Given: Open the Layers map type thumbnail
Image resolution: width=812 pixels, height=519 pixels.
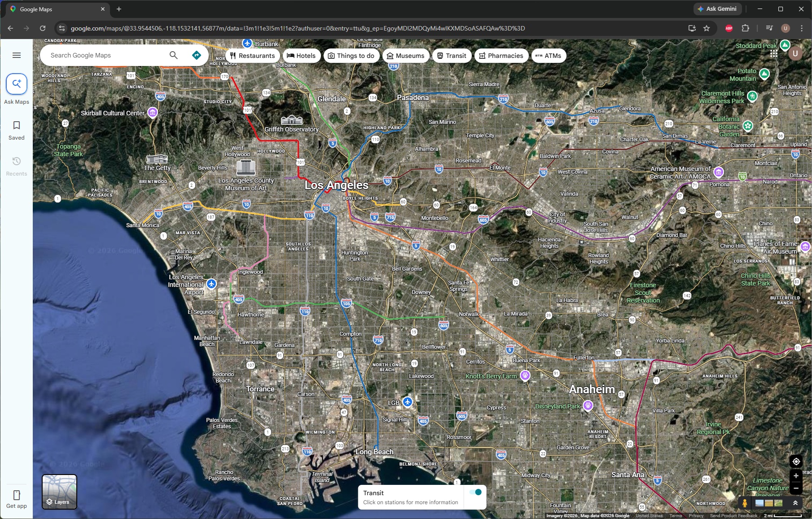Looking at the screenshot, I should (x=59, y=492).
